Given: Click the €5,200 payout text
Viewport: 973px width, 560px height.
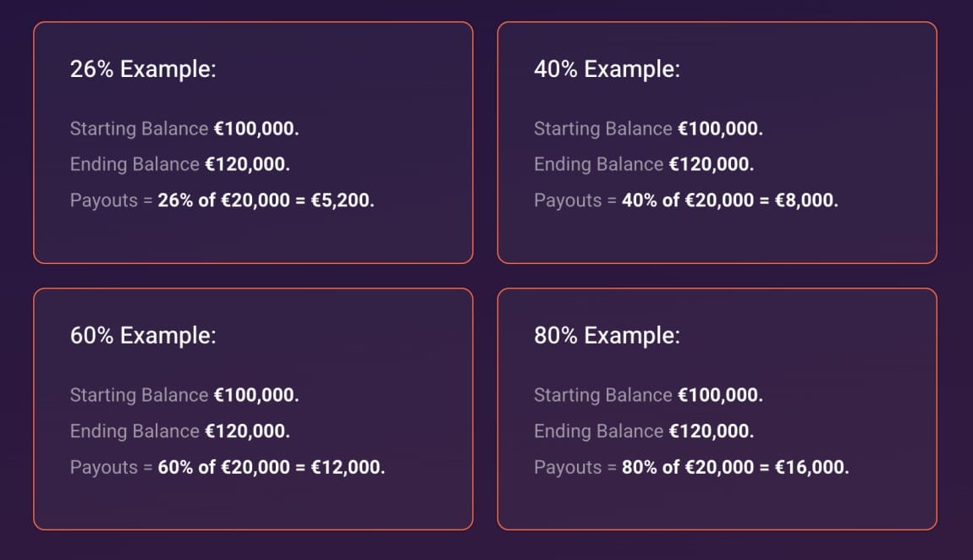Looking at the screenshot, I should pos(341,201).
